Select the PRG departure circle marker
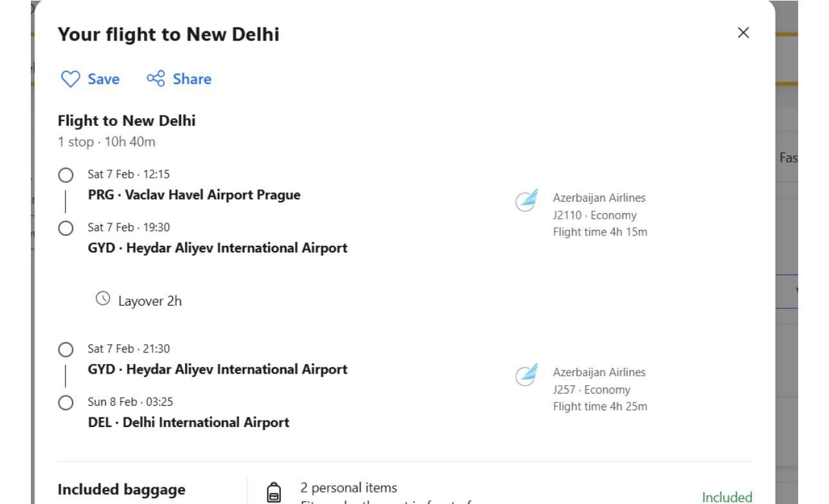Screen dimensions: 829x504 coord(65,175)
